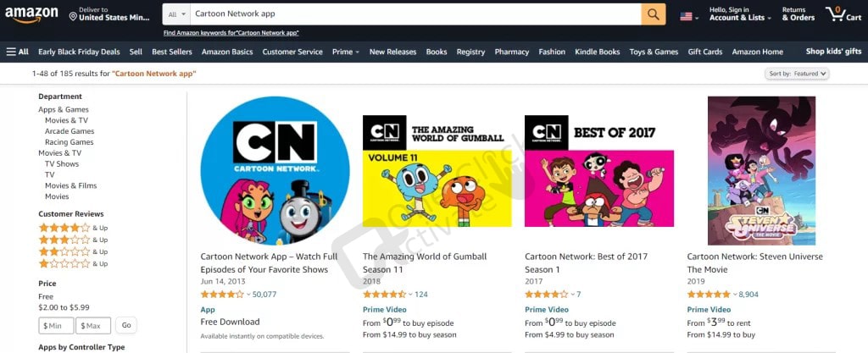The image size is (868, 353).
Task: Click the Amazon logo
Action: (31, 14)
